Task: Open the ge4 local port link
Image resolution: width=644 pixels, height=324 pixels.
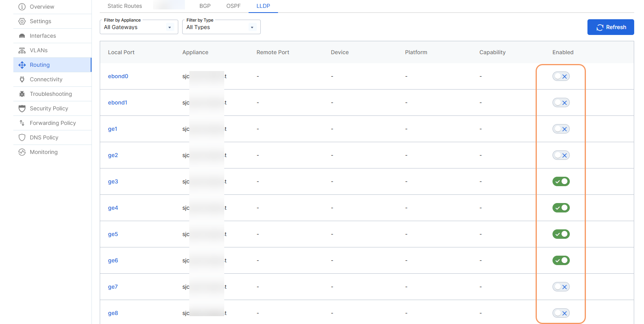Action: click(113, 208)
